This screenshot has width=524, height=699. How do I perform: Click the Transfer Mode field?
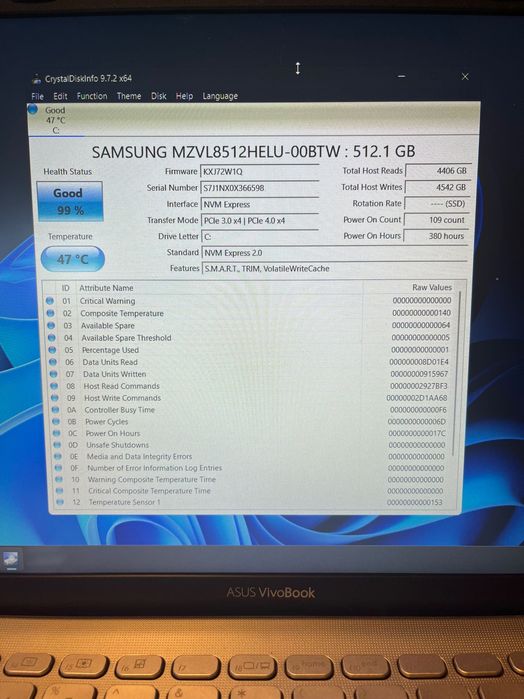[260, 221]
